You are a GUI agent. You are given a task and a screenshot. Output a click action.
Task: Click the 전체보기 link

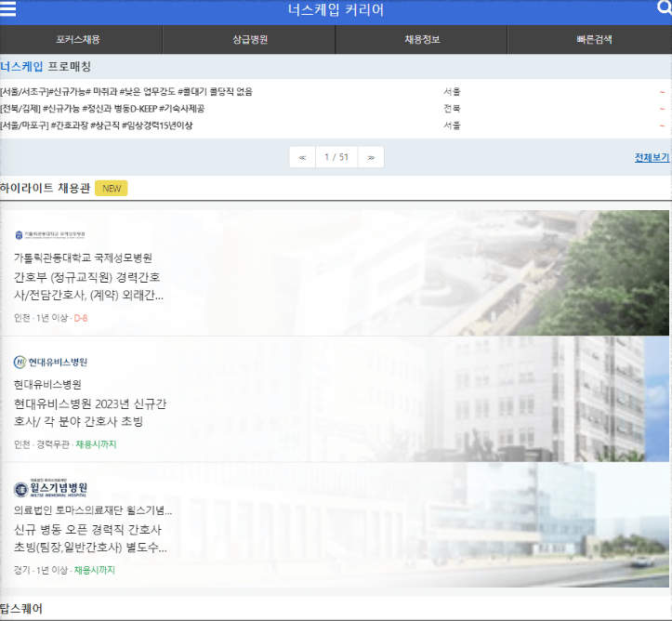(652, 157)
